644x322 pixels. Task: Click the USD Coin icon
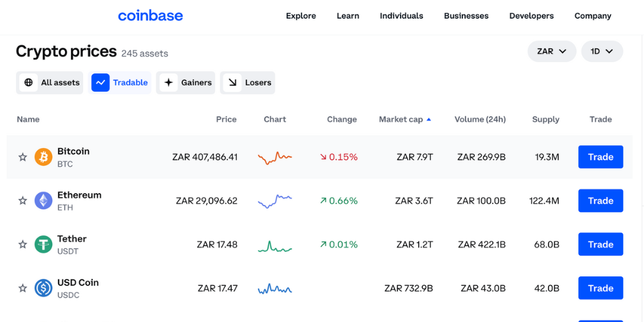(43, 288)
